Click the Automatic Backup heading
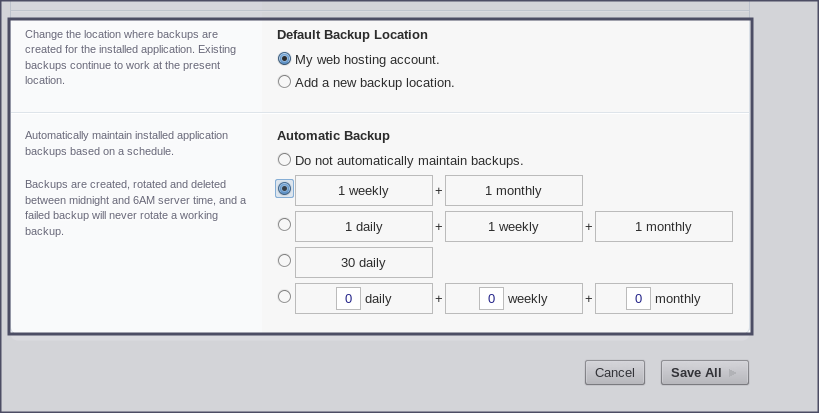This screenshot has width=819, height=413. tap(333, 135)
